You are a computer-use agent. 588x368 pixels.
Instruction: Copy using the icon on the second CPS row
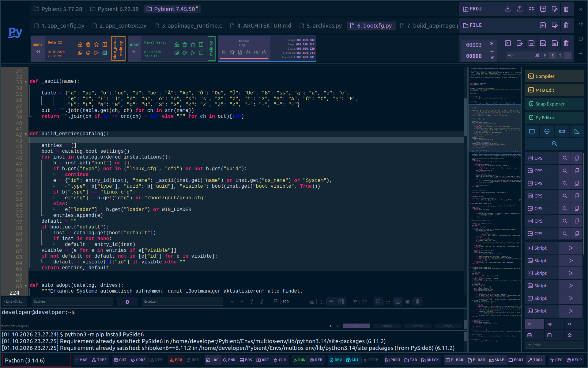tap(577, 171)
